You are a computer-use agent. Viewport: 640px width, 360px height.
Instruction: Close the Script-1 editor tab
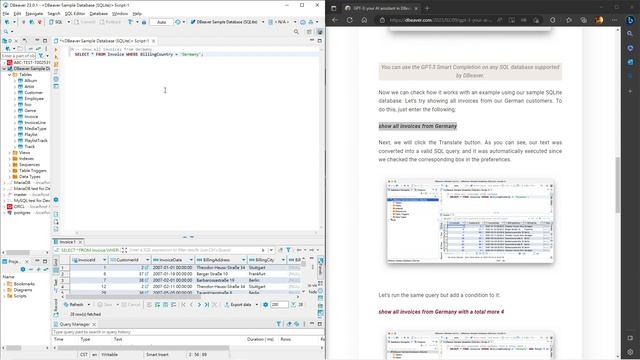pos(153,41)
